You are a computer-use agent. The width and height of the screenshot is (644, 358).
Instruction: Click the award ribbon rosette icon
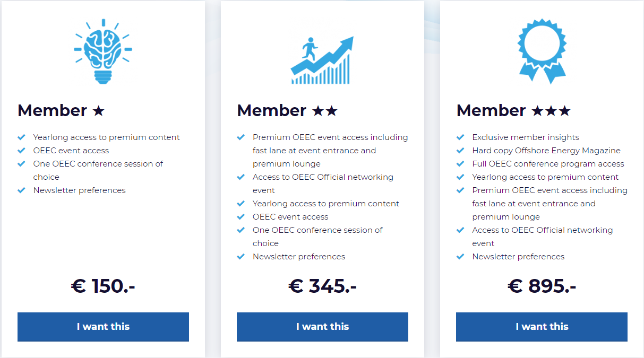pos(542,51)
